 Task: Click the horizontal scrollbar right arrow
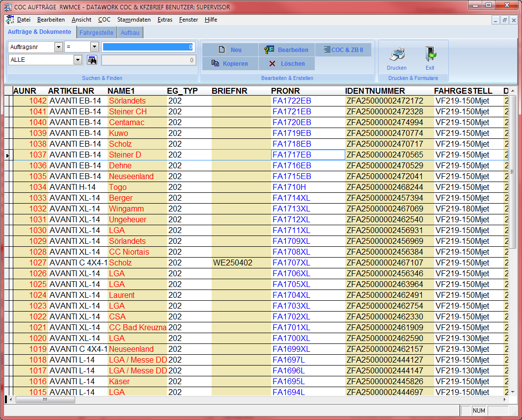point(505,399)
